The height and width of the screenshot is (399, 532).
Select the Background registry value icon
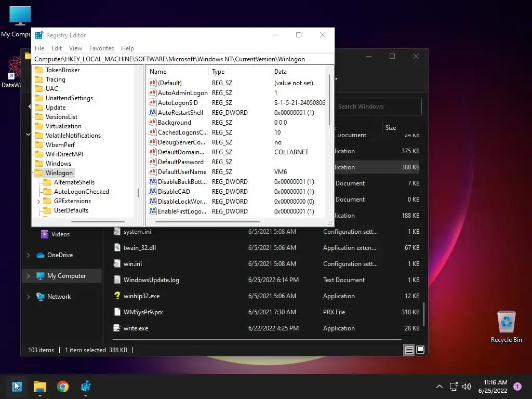click(153, 122)
